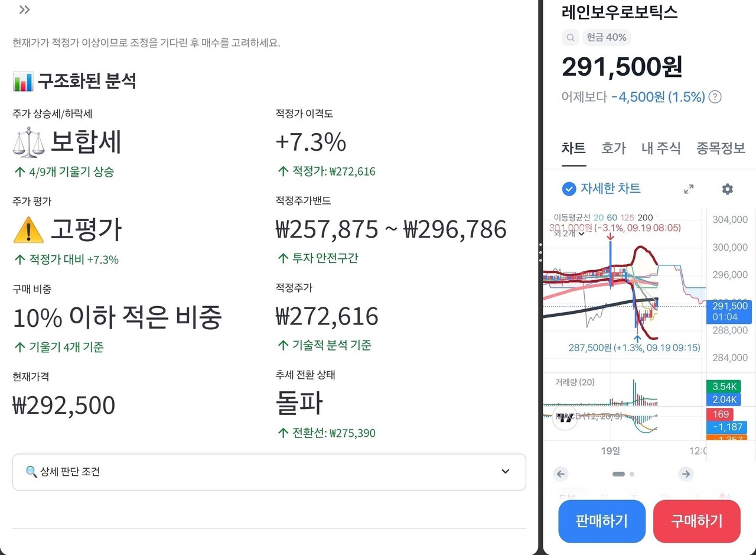Open the 종목정보 tab
756x555 pixels.
[721, 149]
